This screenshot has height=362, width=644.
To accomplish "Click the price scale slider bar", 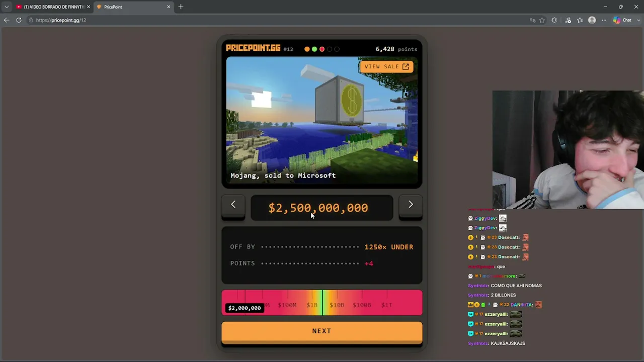I will point(321,302).
